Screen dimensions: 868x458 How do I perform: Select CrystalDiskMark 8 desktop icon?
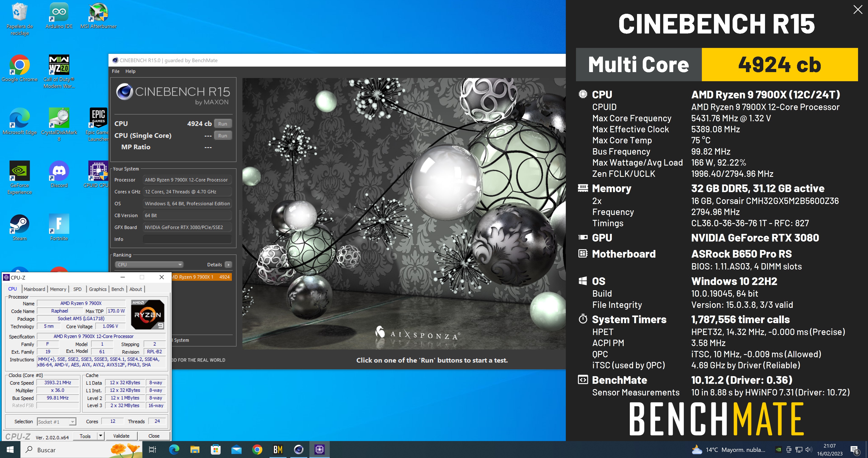click(59, 124)
